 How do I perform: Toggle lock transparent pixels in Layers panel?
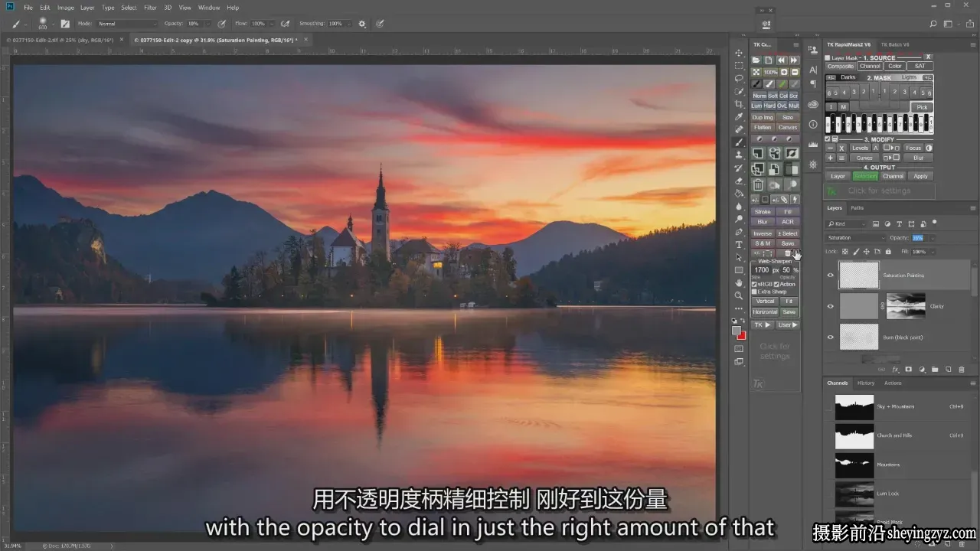tap(845, 252)
